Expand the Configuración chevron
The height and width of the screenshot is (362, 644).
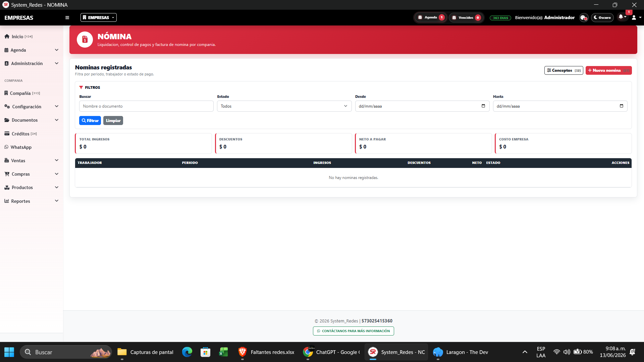tap(57, 107)
